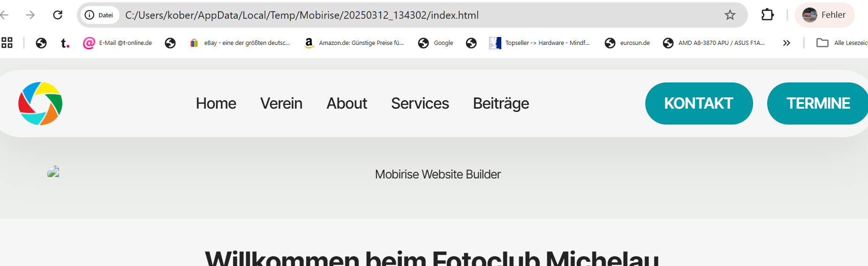
Task: Open the apps grid in bookmarks bar
Action: pyautogui.click(x=7, y=43)
